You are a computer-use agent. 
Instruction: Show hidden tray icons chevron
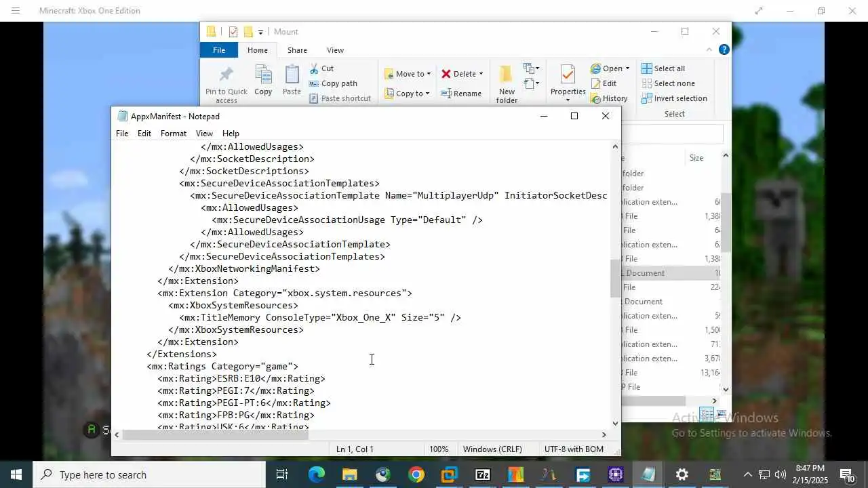click(747, 474)
